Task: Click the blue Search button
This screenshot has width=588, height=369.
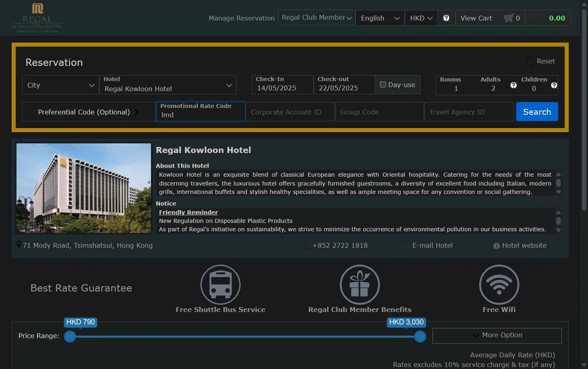Action: pyautogui.click(x=537, y=112)
